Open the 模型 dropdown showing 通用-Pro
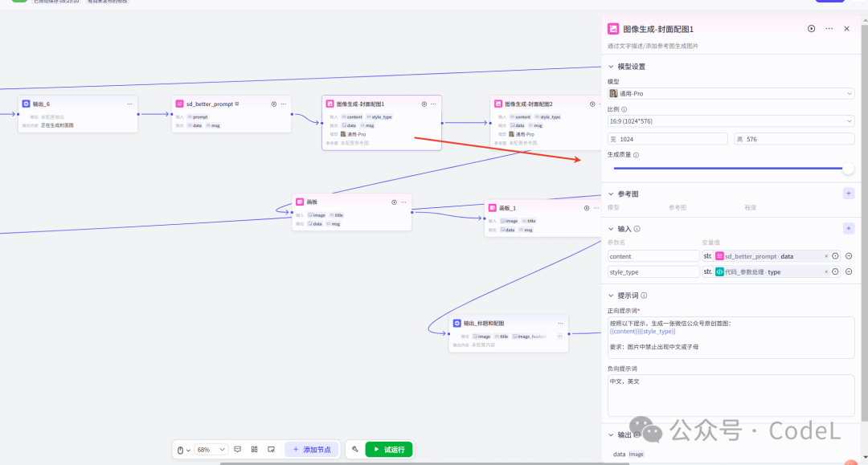 (x=731, y=93)
